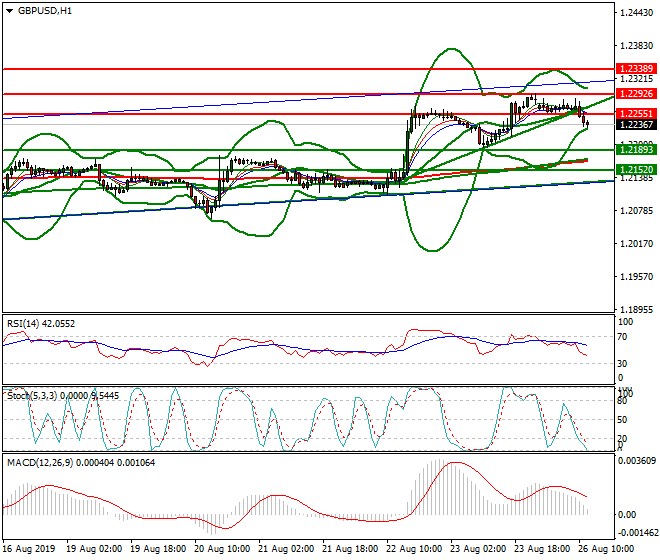Click the 26 Aug 10:00 time label
This screenshot has width=660, height=560.
(606, 549)
